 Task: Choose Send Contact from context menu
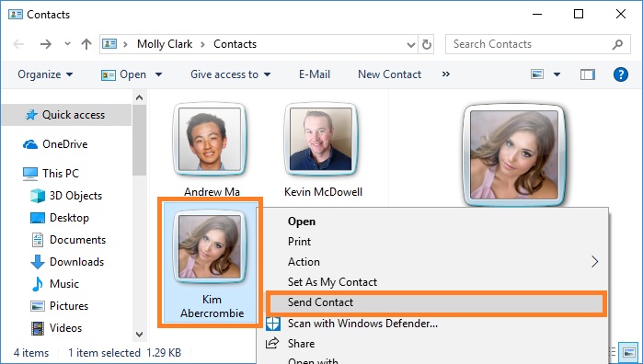(435, 302)
